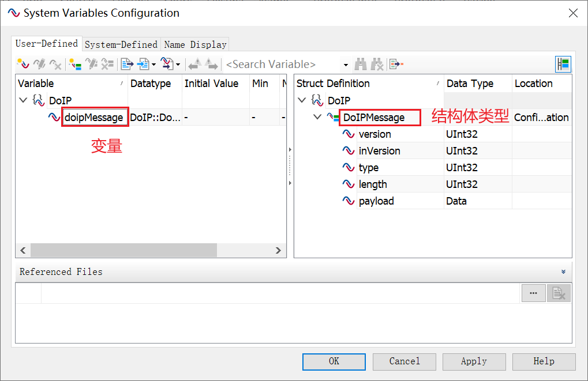Collapse the DoIPMessage struct node
The width and height of the screenshot is (588, 381).
(317, 117)
